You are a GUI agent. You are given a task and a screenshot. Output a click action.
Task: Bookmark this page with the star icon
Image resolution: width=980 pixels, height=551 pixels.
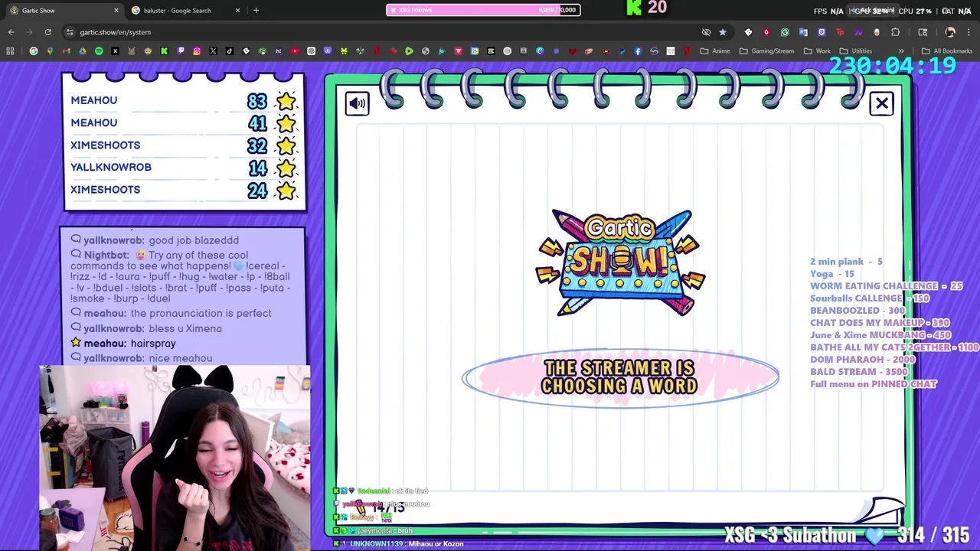click(722, 32)
